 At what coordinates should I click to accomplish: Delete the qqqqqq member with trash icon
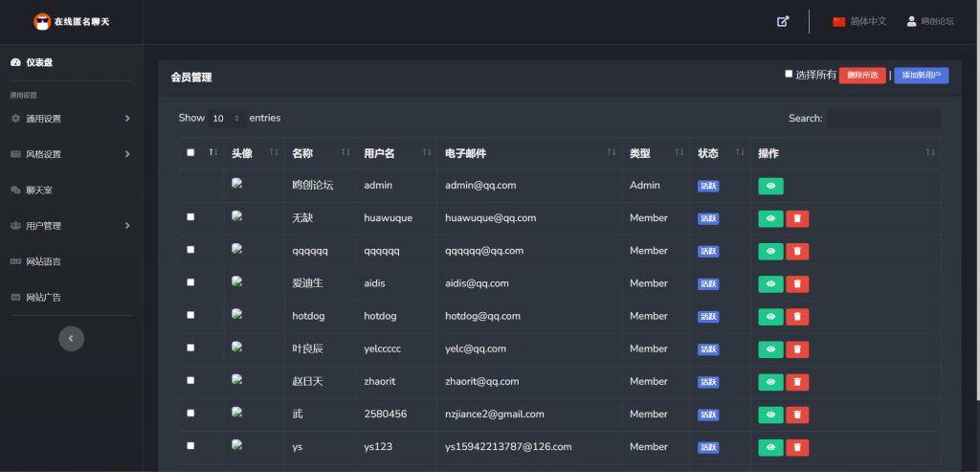797,251
